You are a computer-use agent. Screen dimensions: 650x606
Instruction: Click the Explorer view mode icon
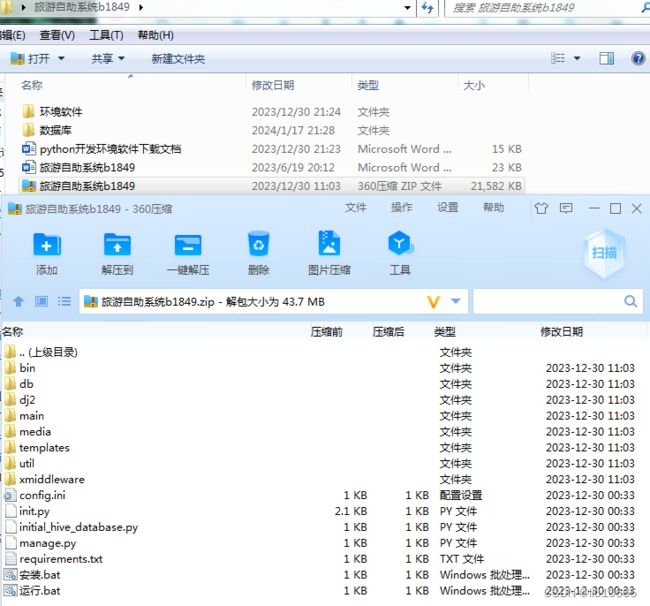click(558, 58)
